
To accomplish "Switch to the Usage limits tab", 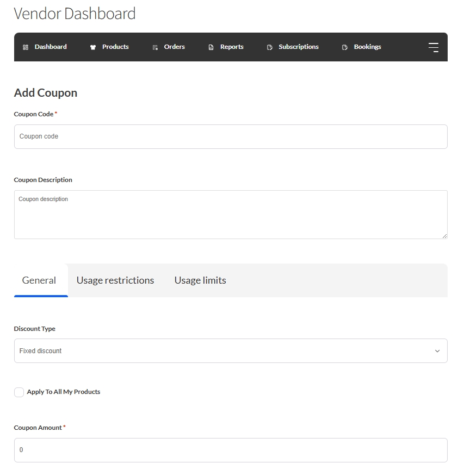I will (x=200, y=280).
